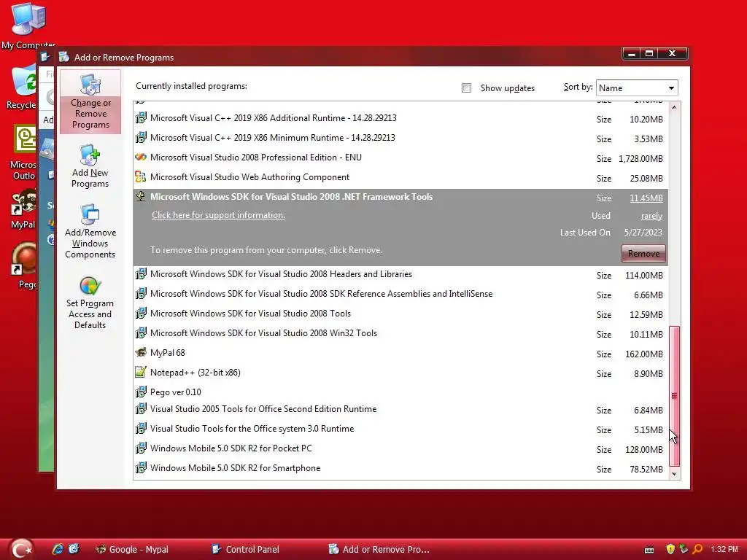This screenshot has height=560, width=747.
Task: Click Pego ver 0.10 program icon
Action: pyautogui.click(x=141, y=392)
